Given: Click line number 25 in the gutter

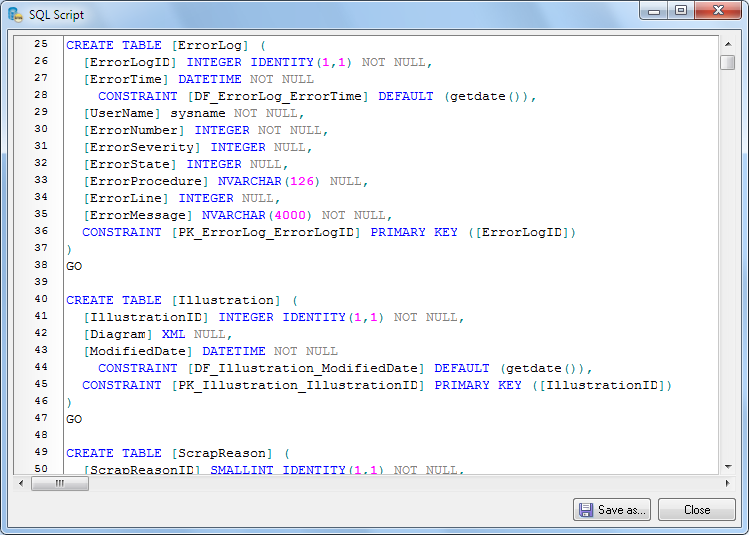Looking at the screenshot, I should [x=40, y=45].
